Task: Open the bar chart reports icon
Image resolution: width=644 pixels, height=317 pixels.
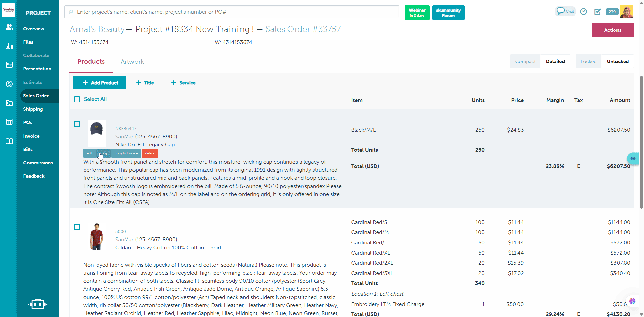Action: pos(9,46)
